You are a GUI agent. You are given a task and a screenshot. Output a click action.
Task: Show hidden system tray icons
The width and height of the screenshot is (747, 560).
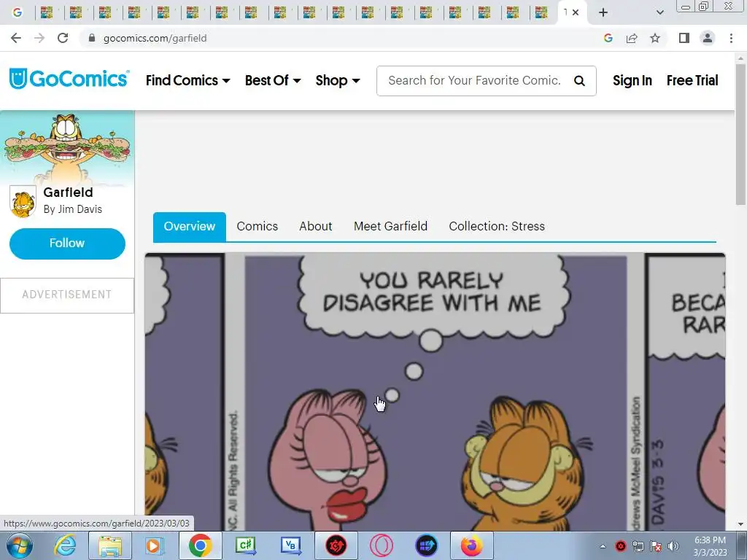(x=603, y=546)
